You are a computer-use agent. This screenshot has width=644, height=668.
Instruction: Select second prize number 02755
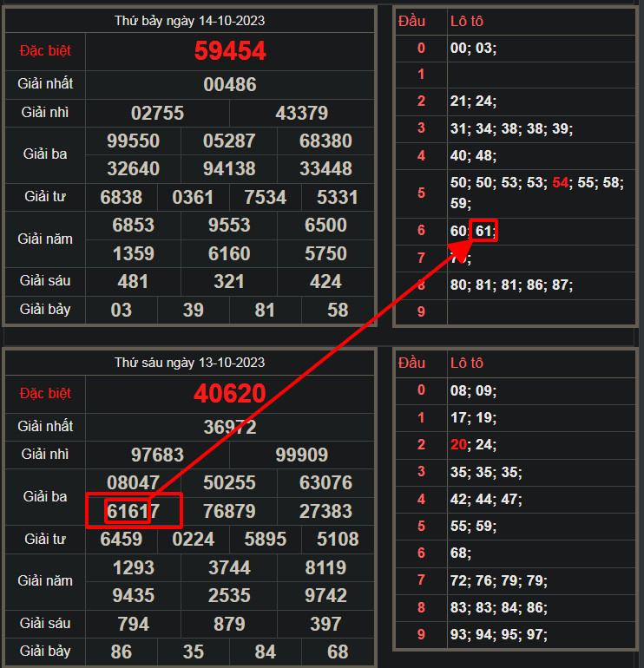[x=157, y=114]
